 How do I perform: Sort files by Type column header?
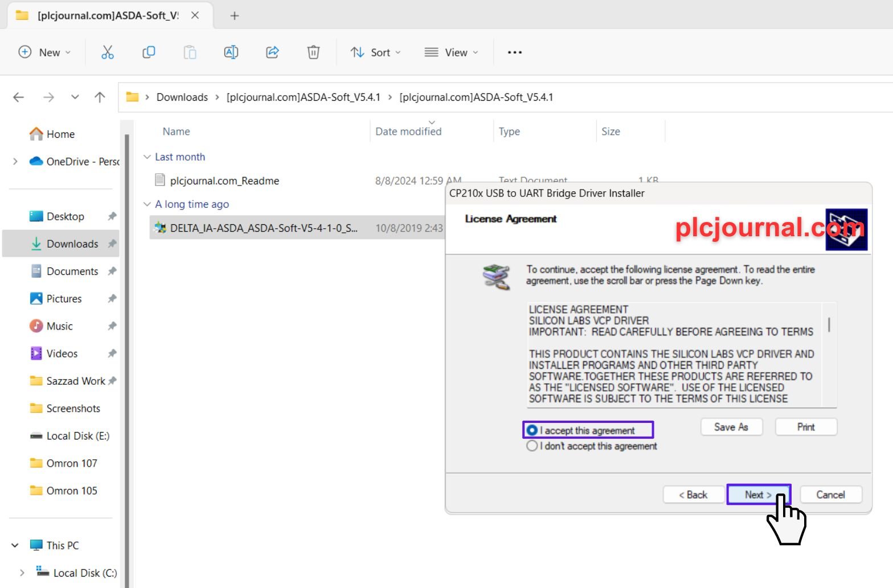509,131
